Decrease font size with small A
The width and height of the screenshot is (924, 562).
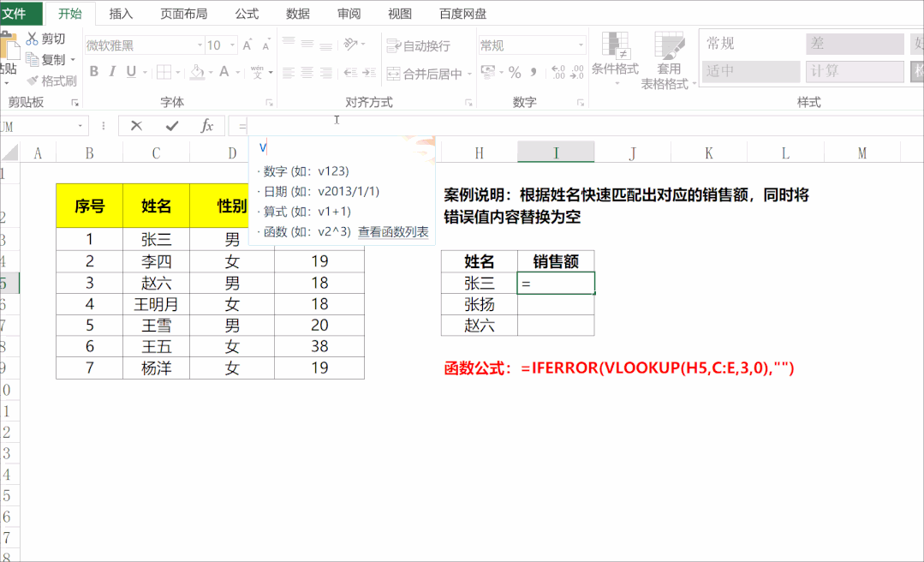pos(265,45)
